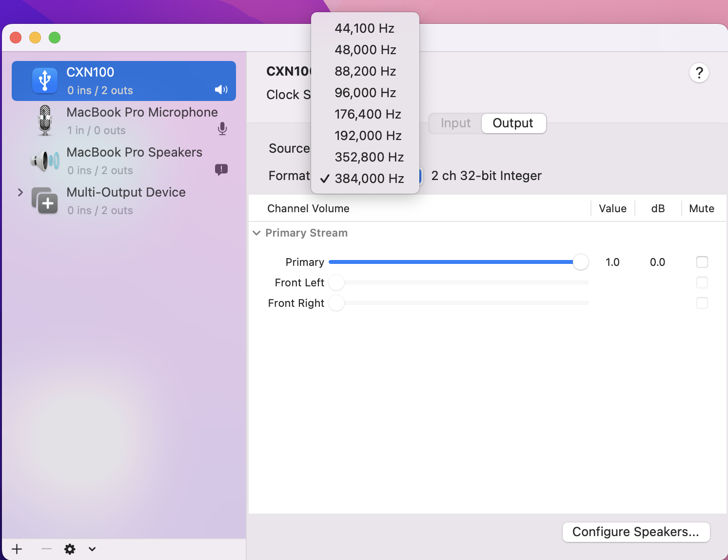Click the Multi-Output Device icon
This screenshot has width=728, height=560.
[x=44, y=200]
